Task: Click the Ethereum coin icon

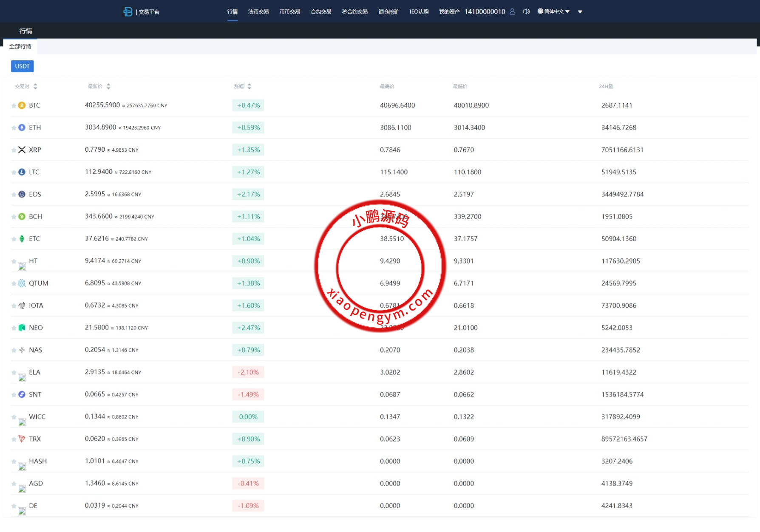Action: tap(22, 127)
